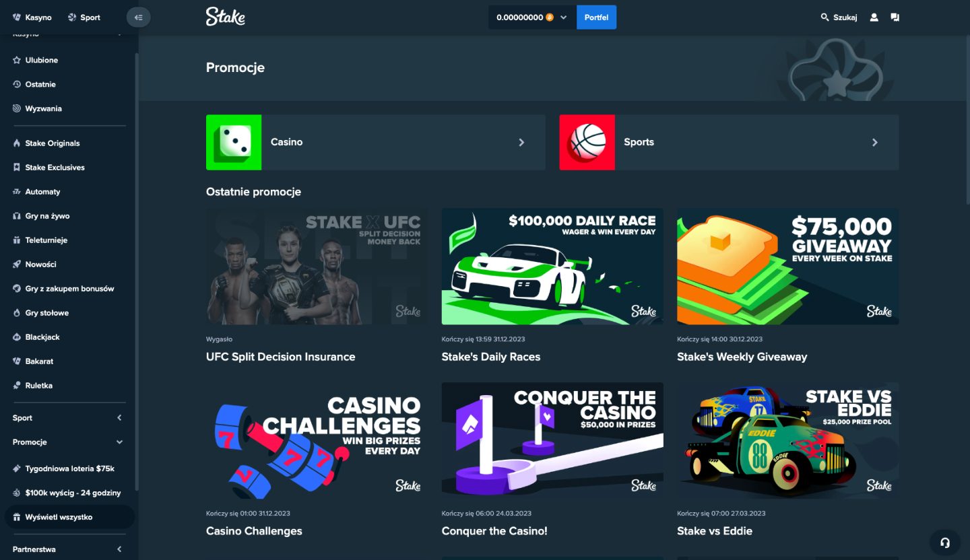The width and height of the screenshot is (970, 560).
Task: Click the headset support icon
Action: [944, 542]
